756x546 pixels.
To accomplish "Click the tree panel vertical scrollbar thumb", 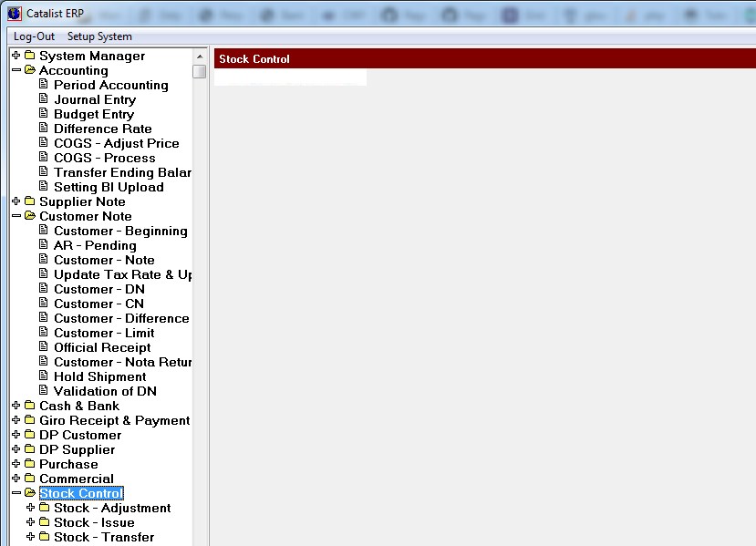I will [199, 71].
